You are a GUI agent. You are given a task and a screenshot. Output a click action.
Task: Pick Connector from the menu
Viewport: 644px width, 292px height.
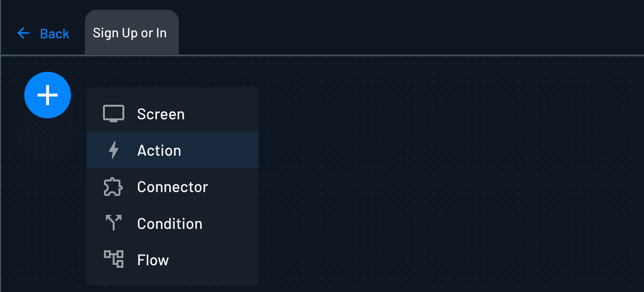coord(172,187)
